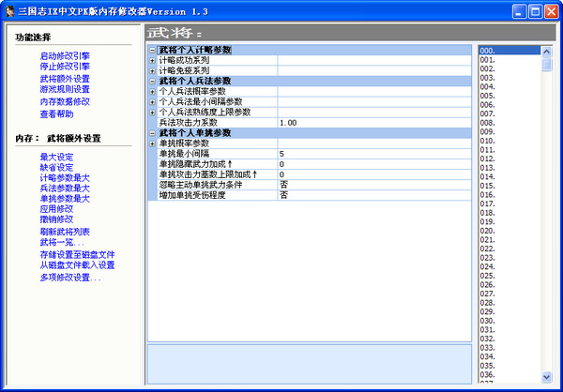Select general 025. in the list
The image size is (563, 392).
[510, 276]
